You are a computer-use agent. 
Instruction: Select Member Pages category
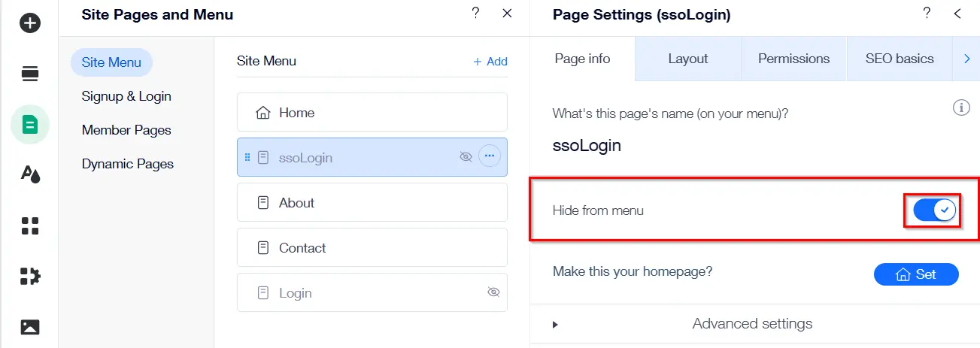(126, 130)
